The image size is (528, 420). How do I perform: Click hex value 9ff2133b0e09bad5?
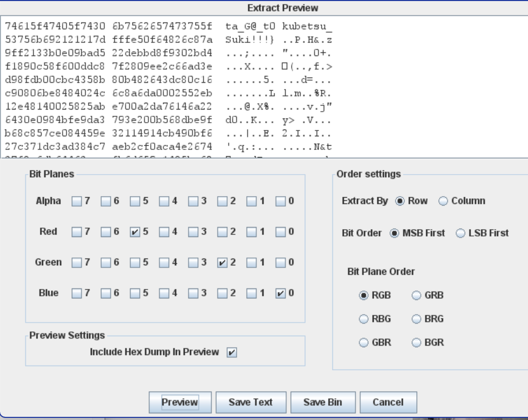[x=55, y=53]
